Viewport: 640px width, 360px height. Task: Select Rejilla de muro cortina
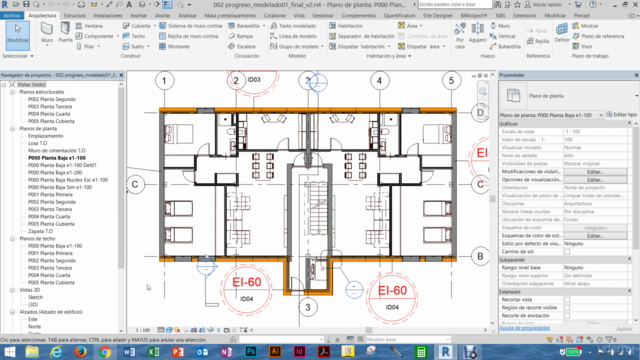click(x=189, y=36)
